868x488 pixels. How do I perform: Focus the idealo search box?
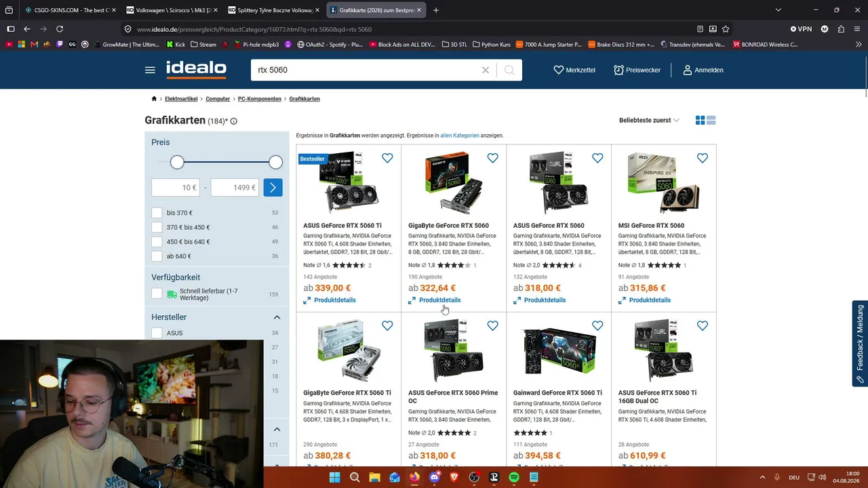[366, 70]
